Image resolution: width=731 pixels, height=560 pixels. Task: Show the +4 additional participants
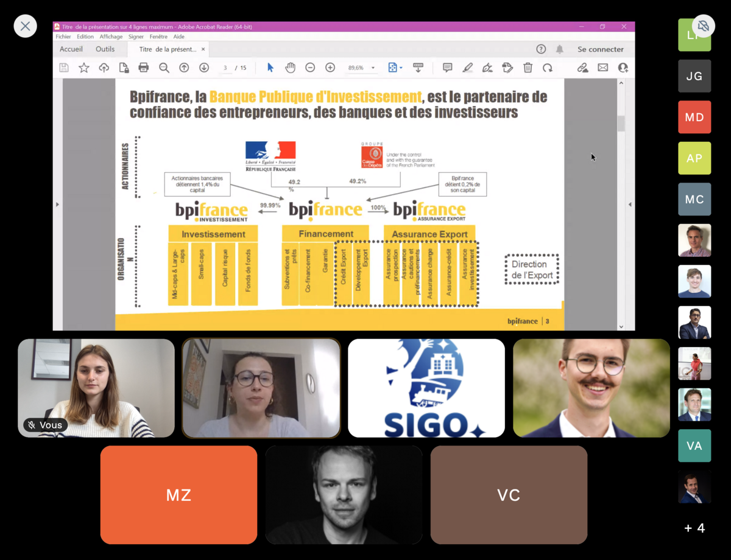click(x=694, y=528)
